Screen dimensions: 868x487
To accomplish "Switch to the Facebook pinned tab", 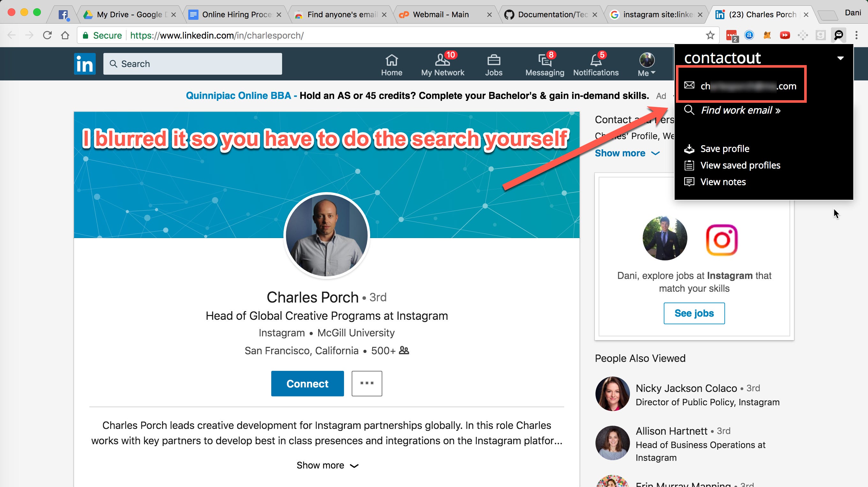I will pos(64,14).
